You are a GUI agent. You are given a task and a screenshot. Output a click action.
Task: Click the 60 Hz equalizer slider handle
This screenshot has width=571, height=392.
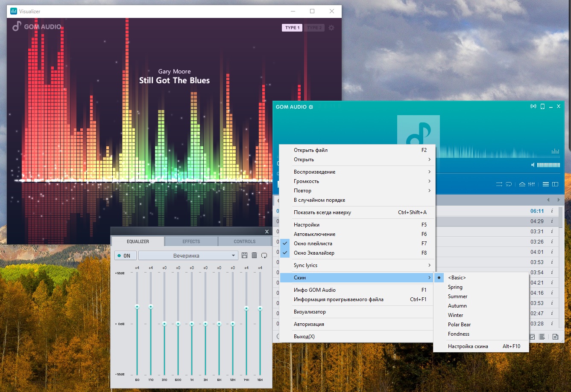pos(137,307)
